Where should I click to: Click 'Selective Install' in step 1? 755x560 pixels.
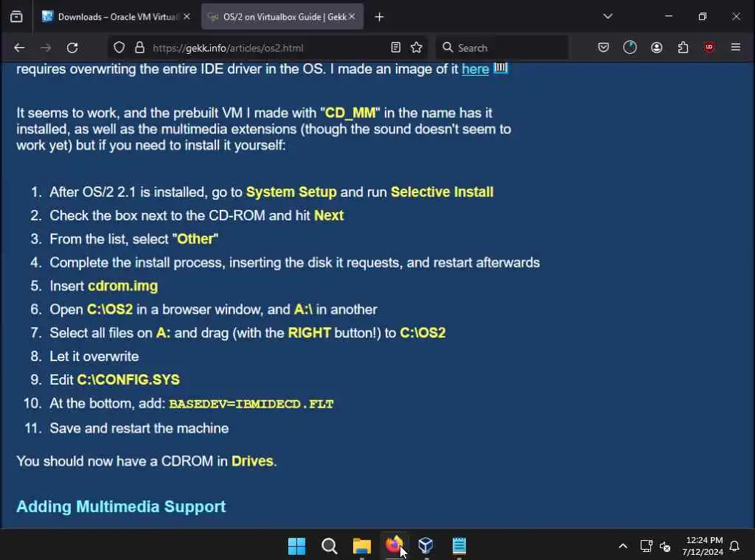pyautogui.click(x=442, y=192)
